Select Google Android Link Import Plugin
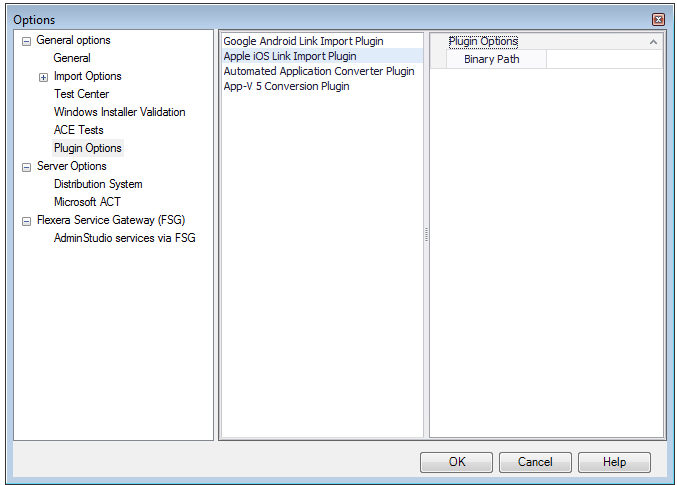Screen dimensions: 677x485 (301, 41)
